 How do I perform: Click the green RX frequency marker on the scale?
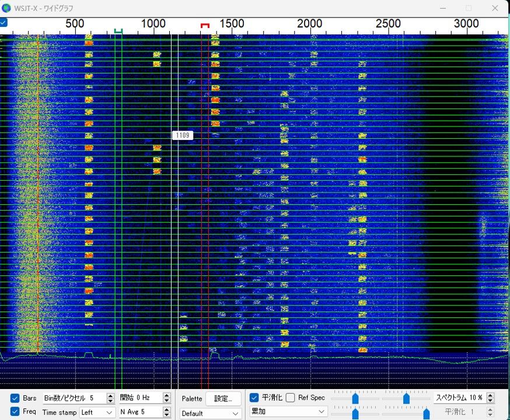point(118,31)
